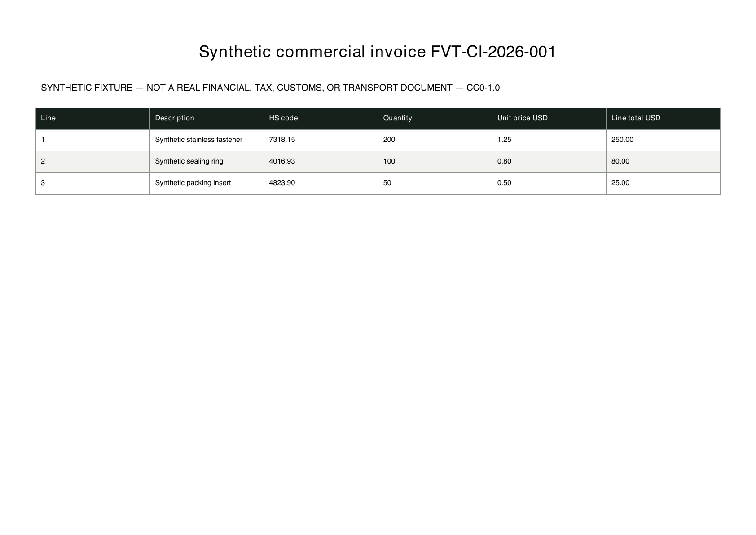Screen dimensions: 756x535
Task: Click unit price '0.80'
Action: click(x=504, y=161)
